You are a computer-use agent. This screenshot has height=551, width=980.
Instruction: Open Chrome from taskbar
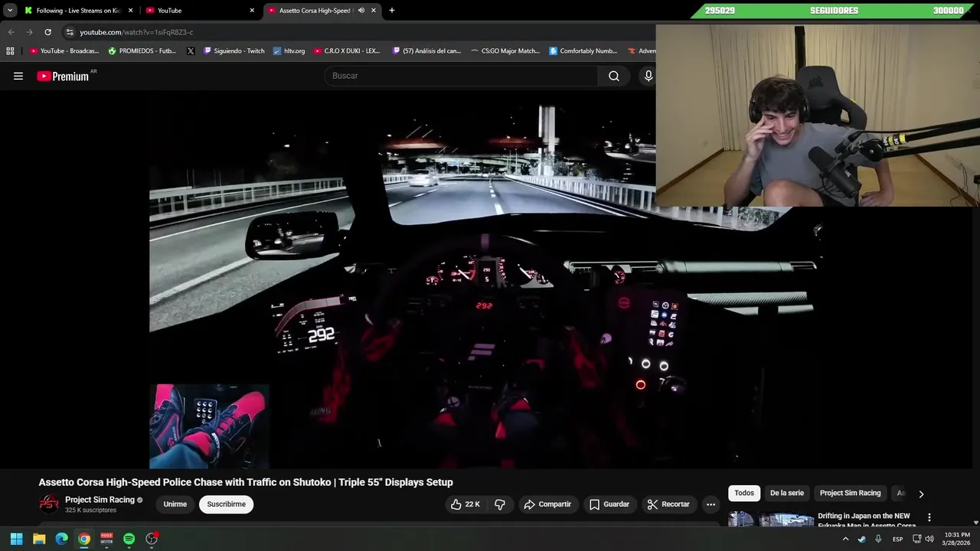click(84, 539)
